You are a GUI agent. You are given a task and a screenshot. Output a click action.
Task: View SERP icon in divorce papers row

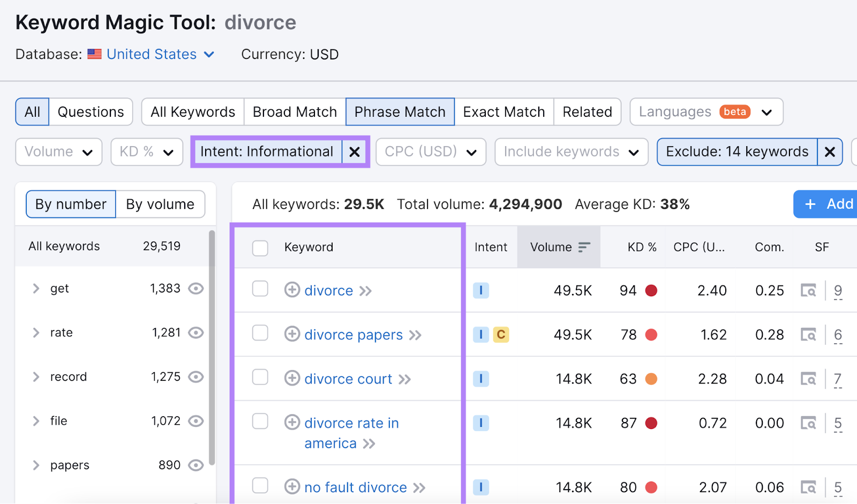pos(808,335)
